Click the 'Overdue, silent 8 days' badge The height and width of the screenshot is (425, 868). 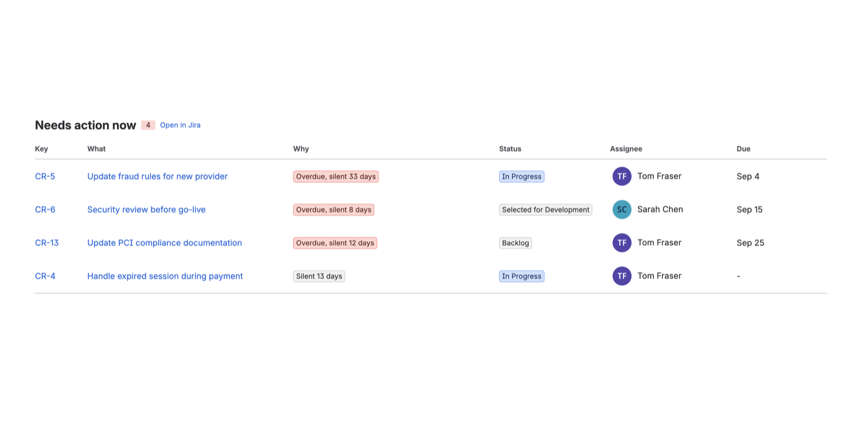coord(334,210)
